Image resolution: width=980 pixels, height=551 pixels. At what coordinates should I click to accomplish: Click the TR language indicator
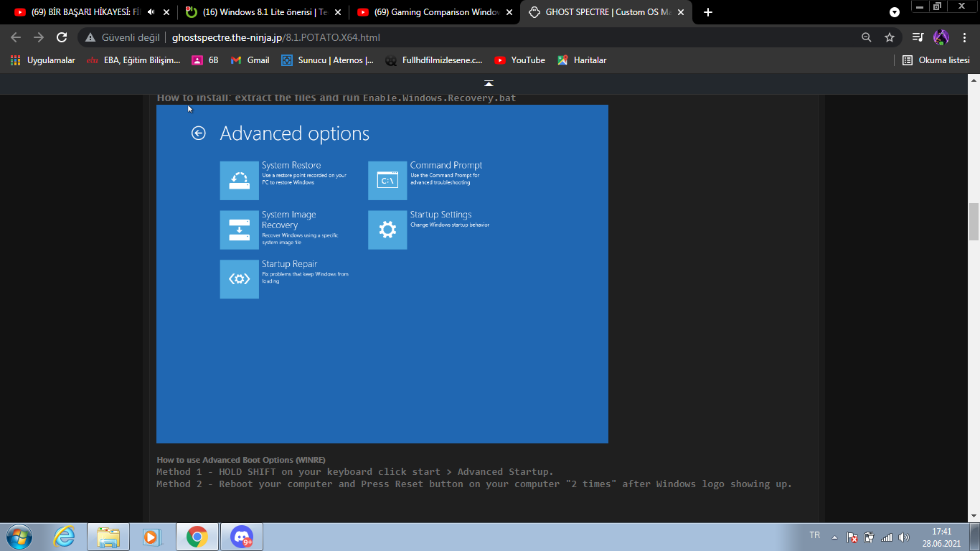[x=814, y=535]
